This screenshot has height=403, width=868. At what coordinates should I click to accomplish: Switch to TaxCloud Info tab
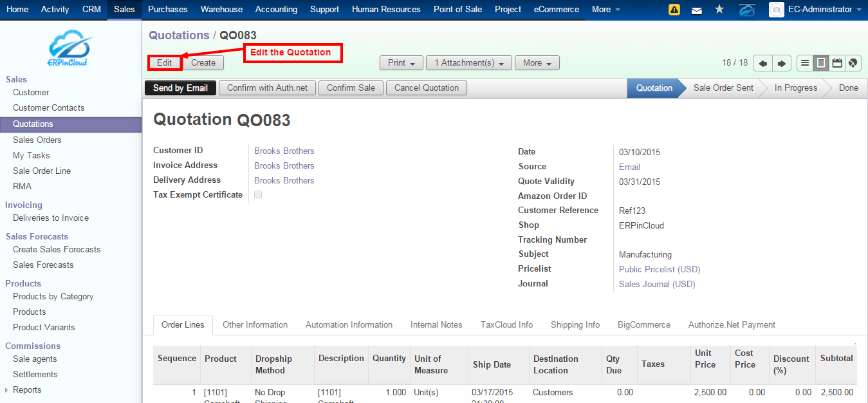coord(506,325)
